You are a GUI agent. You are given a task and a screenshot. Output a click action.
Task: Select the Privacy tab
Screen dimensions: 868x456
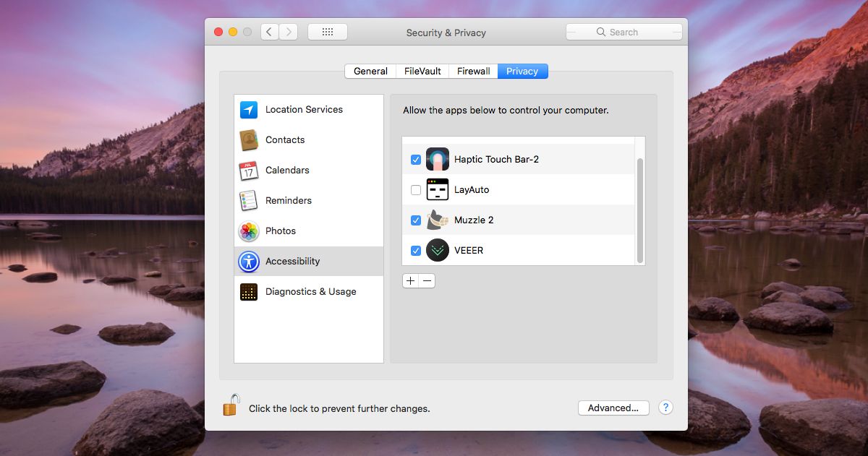(522, 71)
